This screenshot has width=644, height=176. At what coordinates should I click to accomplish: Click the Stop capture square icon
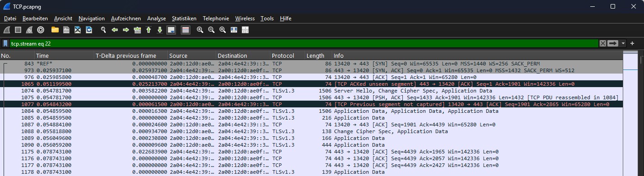(x=18, y=30)
